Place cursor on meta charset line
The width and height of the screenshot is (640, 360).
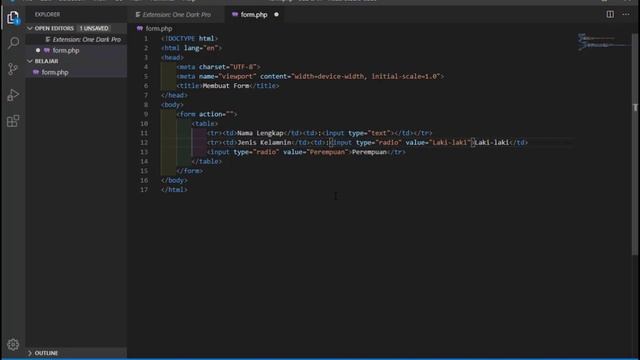tap(218, 67)
